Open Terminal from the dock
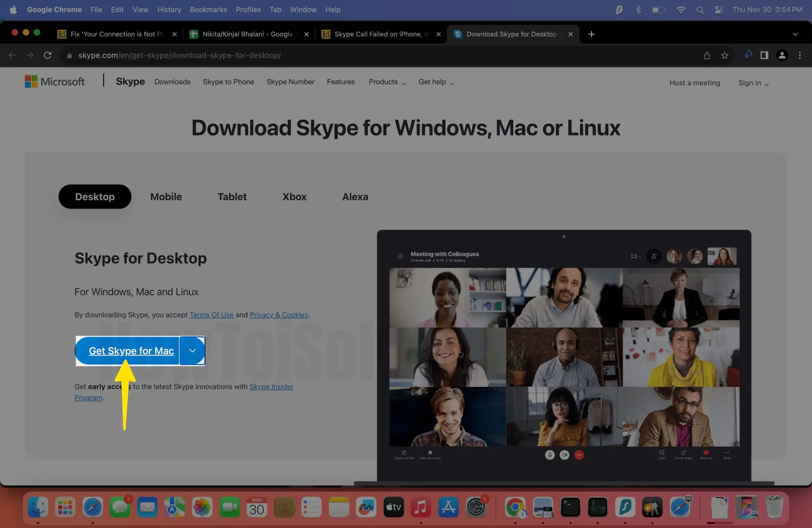Image resolution: width=812 pixels, height=528 pixels. tap(570, 507)
